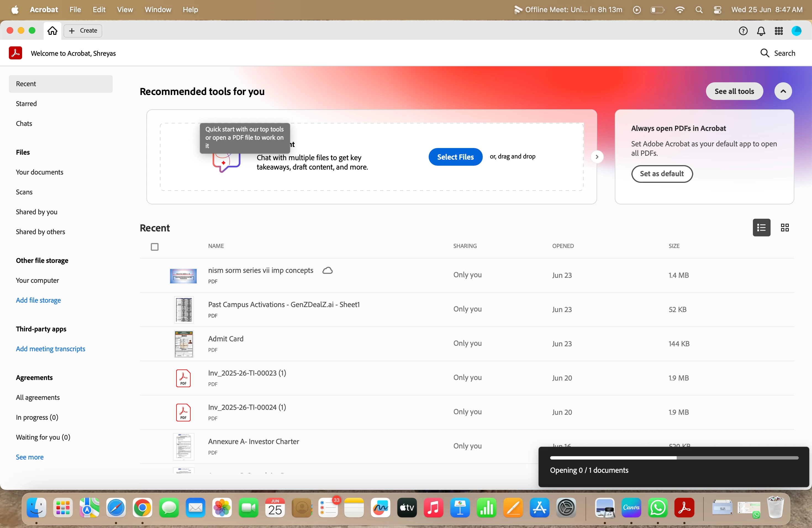The image size is (812, 528).
Task: Collapse the recommended tools section
Action: [x=783, y=91]
